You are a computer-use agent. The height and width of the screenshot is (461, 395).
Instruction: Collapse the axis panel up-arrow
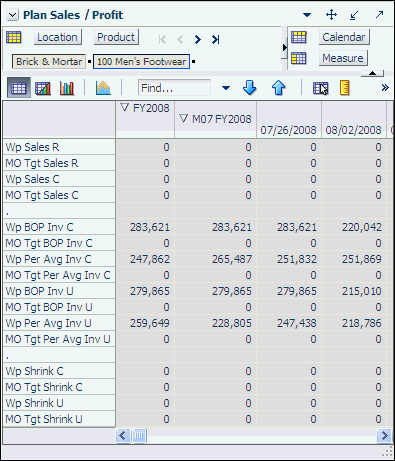pos(373,73)
